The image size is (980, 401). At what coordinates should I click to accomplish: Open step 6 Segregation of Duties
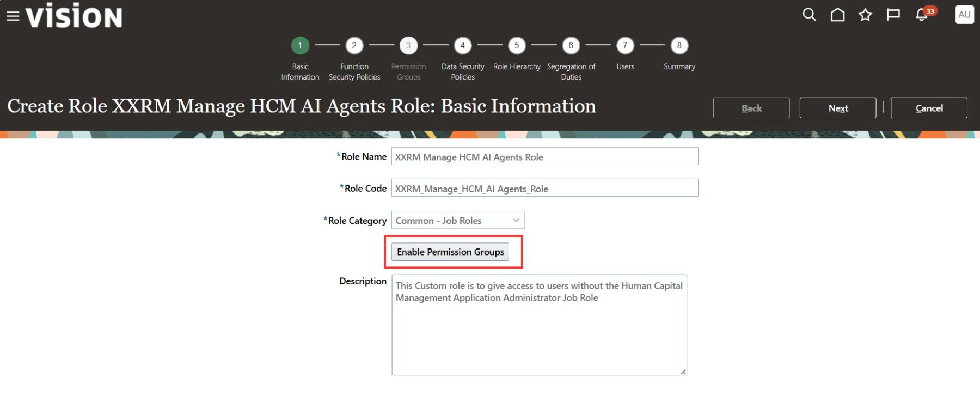click(x=571, y=46)
